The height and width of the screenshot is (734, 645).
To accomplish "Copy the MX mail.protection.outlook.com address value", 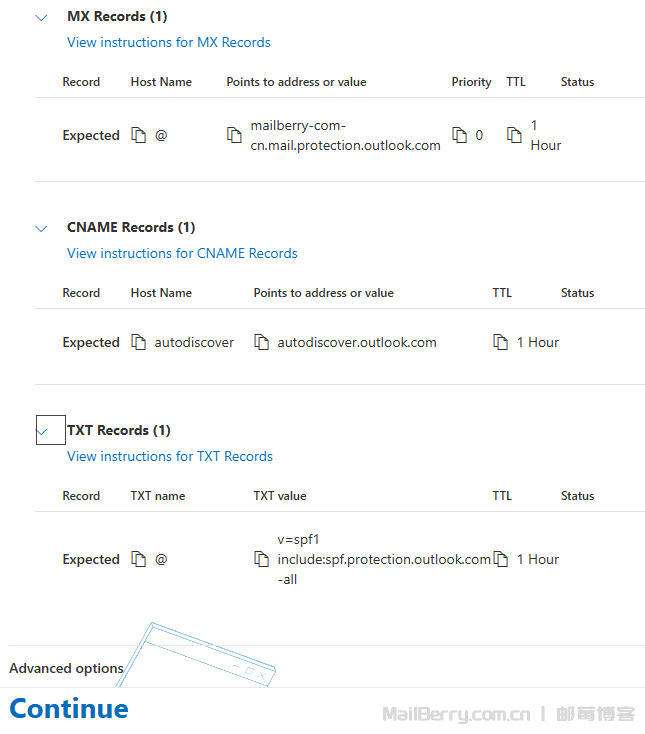I will 234,135.
